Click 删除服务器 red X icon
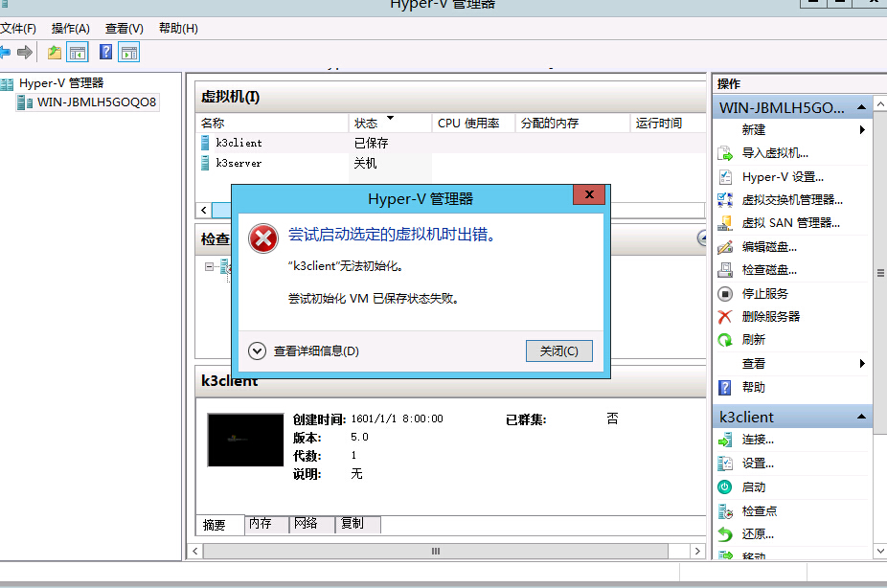Screen dimensions: 887x588 (725, 317)
